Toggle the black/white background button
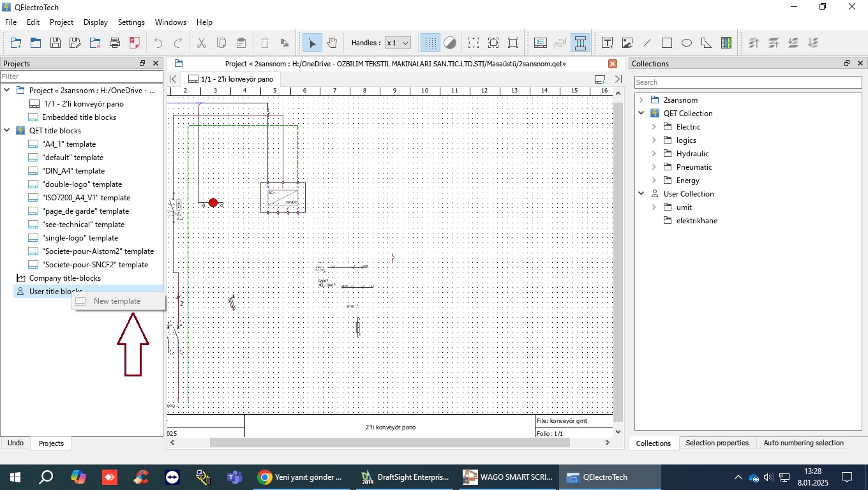 coord(450,43)
